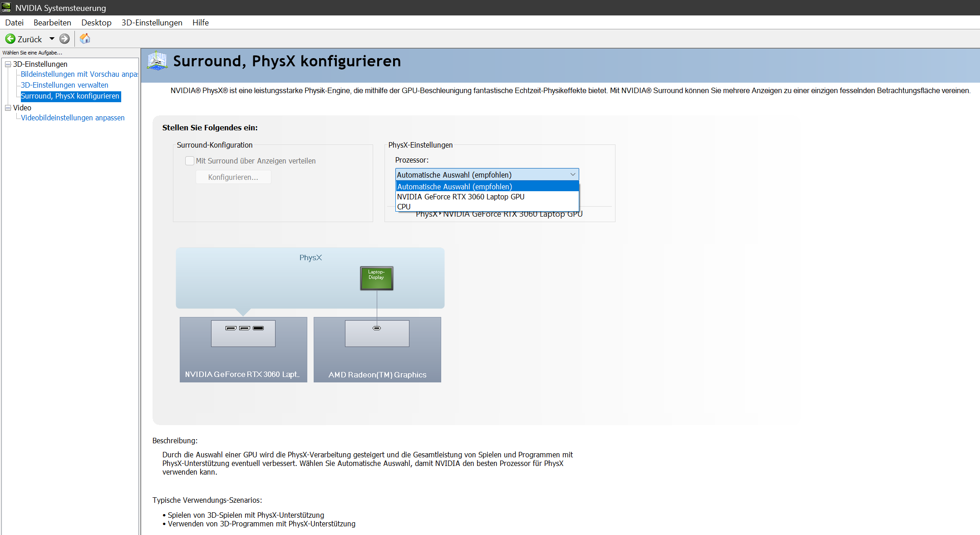Click the Prozessor combo box chevron

click(572, 175)
